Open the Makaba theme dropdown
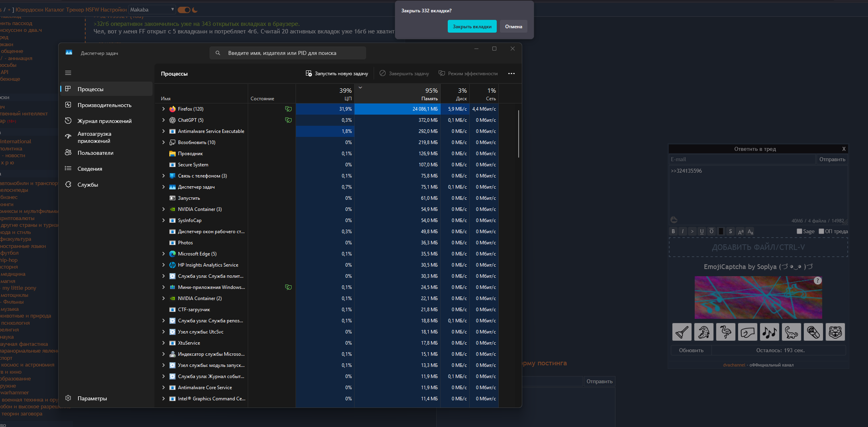The height and width of the screenshot is (427, 868). coord(152,10)
